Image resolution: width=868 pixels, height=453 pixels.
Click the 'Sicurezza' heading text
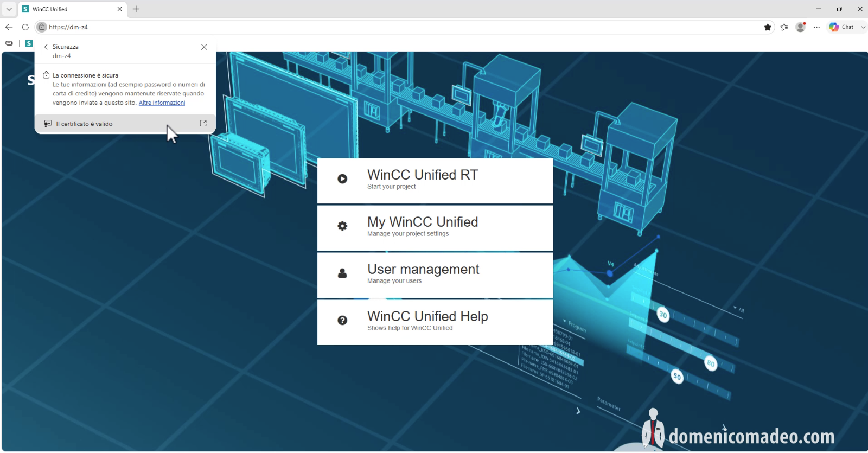coord(66,47)
